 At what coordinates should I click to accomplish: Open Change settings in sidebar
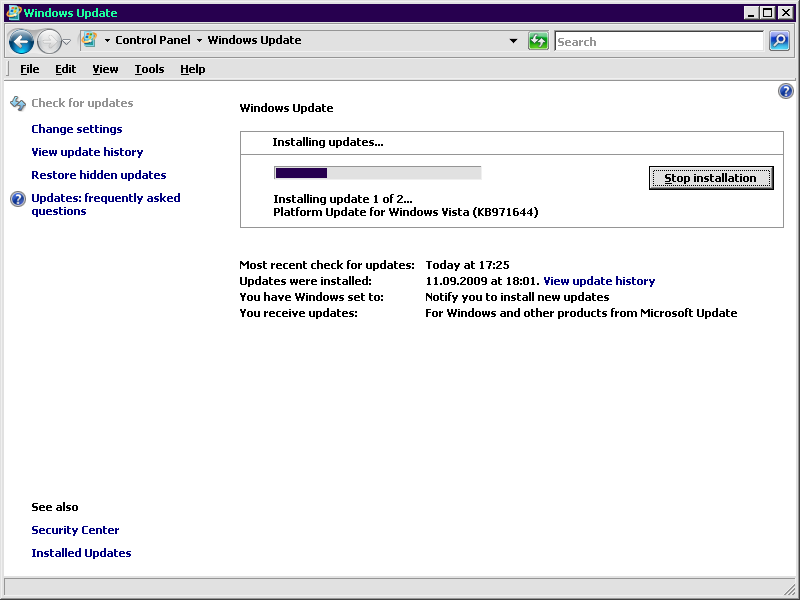pyautogui.click(x=77, y=128)
